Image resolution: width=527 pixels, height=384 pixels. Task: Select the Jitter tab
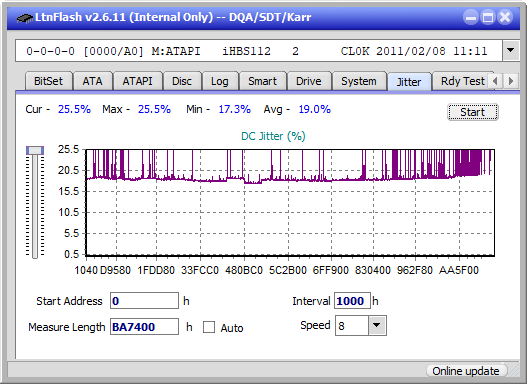[x=409, y=82]
